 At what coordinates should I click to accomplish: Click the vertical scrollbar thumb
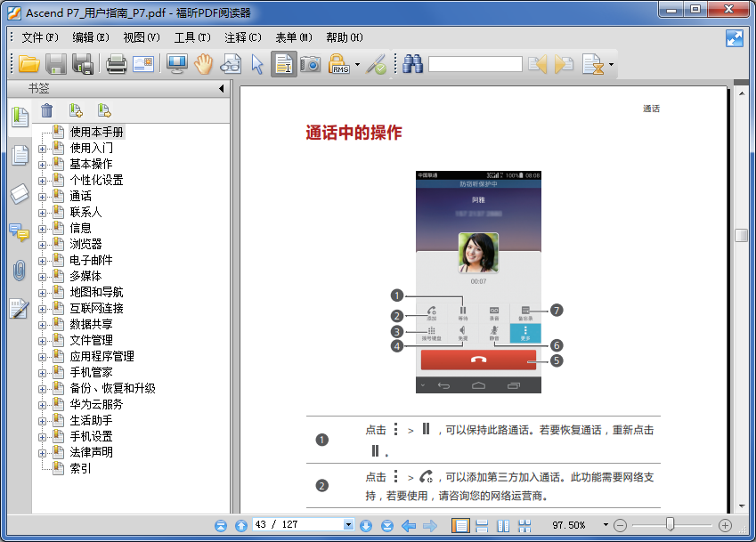(741, 235)
